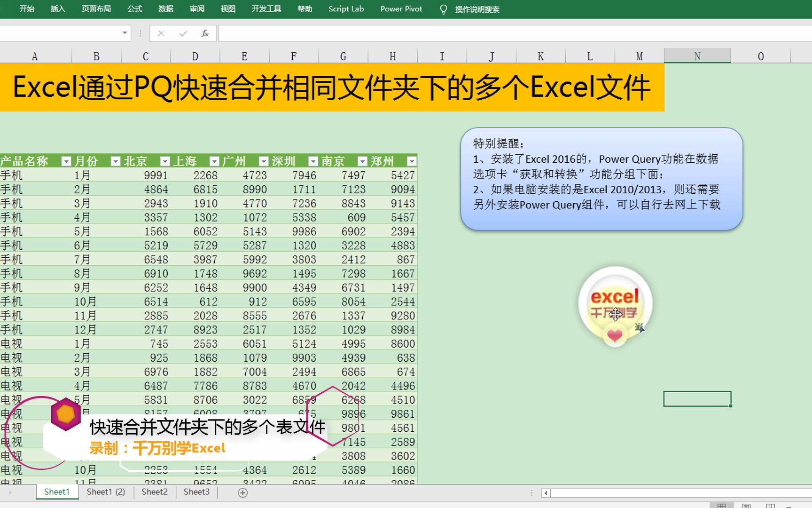Open the 月份 filter dropdown
Image resolution: width=812 pixels, height=508 pixels.
pyautogui.click(x=116, y=161)
